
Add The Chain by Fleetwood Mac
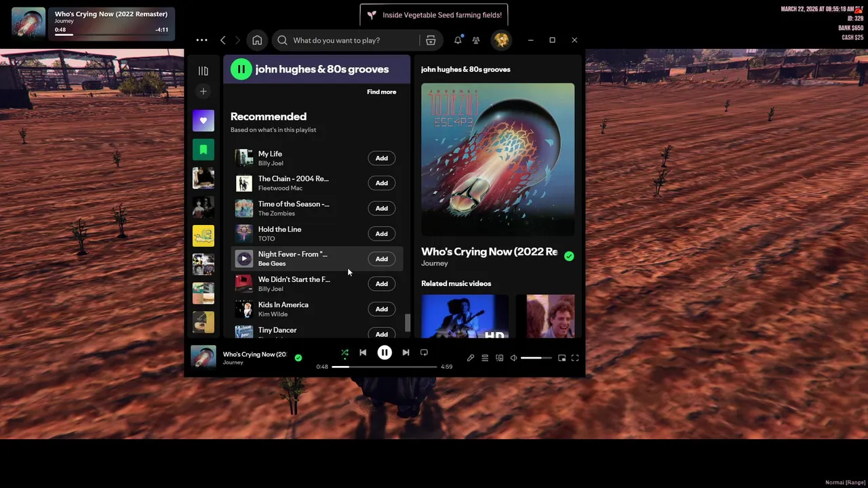pyautogui.click(x=382, y=183)
